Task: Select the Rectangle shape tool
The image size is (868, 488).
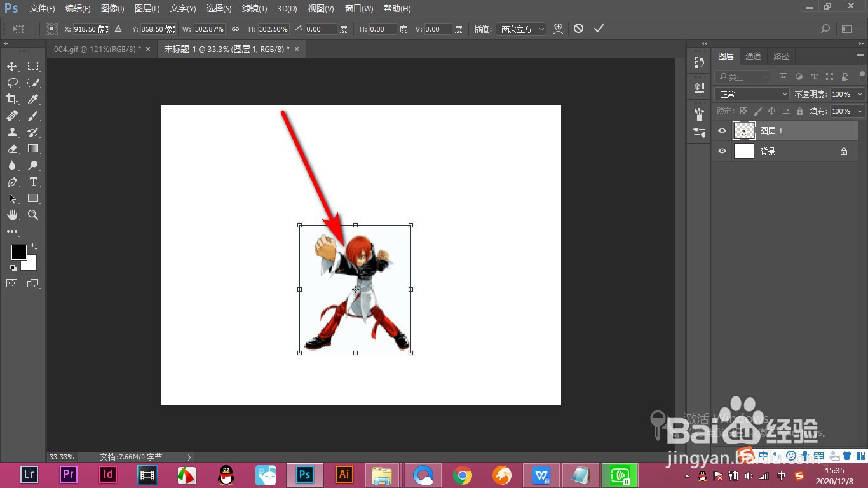Action: 33,198
